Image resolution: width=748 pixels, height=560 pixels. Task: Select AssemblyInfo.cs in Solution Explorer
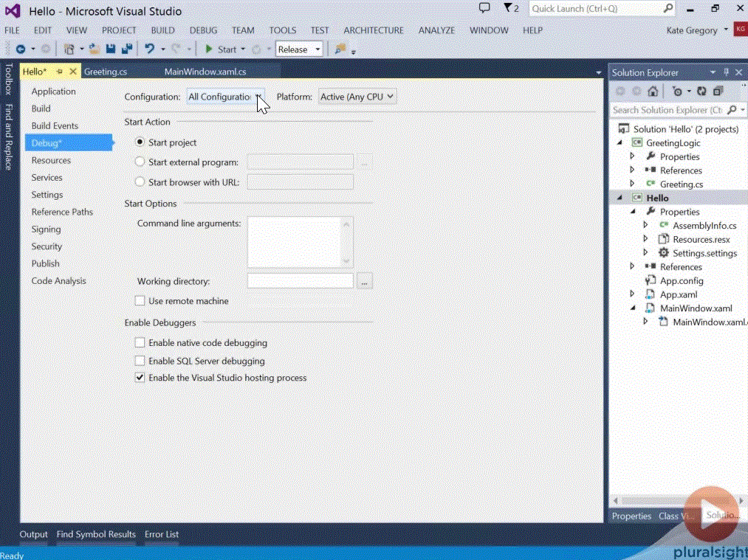click(x=704, y=225)
